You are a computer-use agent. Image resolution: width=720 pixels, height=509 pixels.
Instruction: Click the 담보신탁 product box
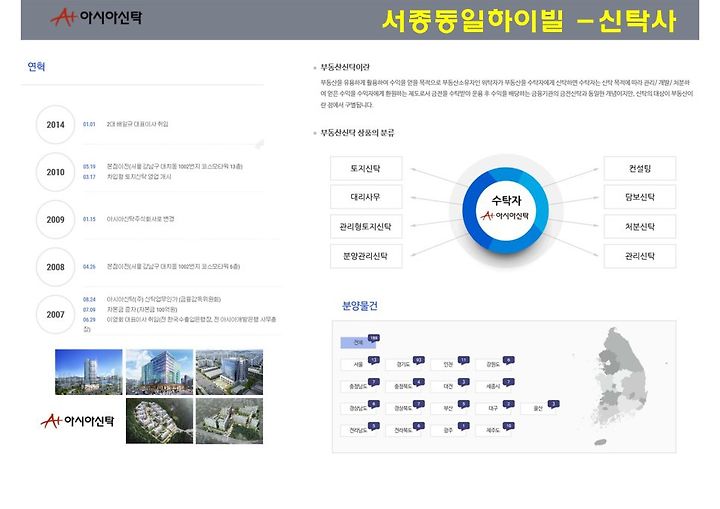640,197
